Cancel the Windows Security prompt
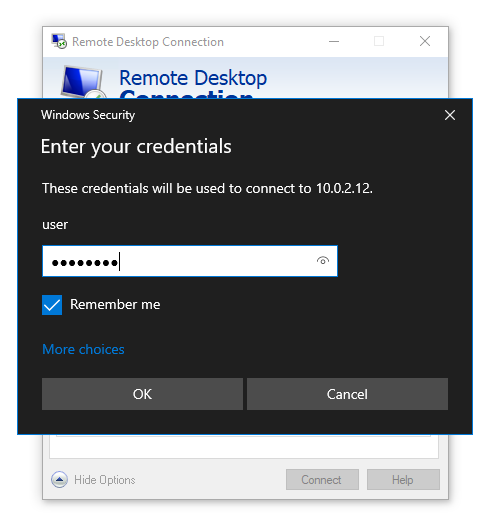Screen dimensions: 496x526 point(347,394)
